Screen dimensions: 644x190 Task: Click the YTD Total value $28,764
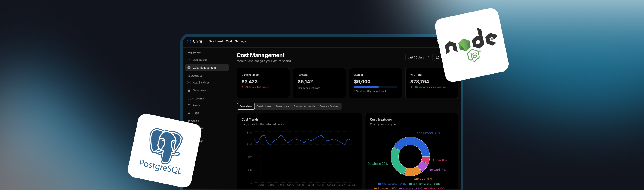[419, 82]
